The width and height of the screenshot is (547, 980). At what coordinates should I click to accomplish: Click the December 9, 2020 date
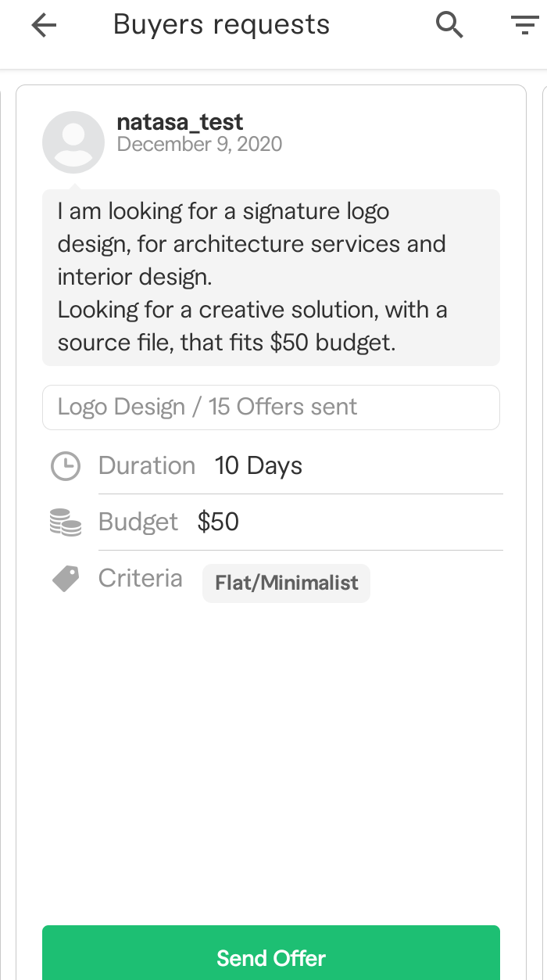click(x=199, y=145)
